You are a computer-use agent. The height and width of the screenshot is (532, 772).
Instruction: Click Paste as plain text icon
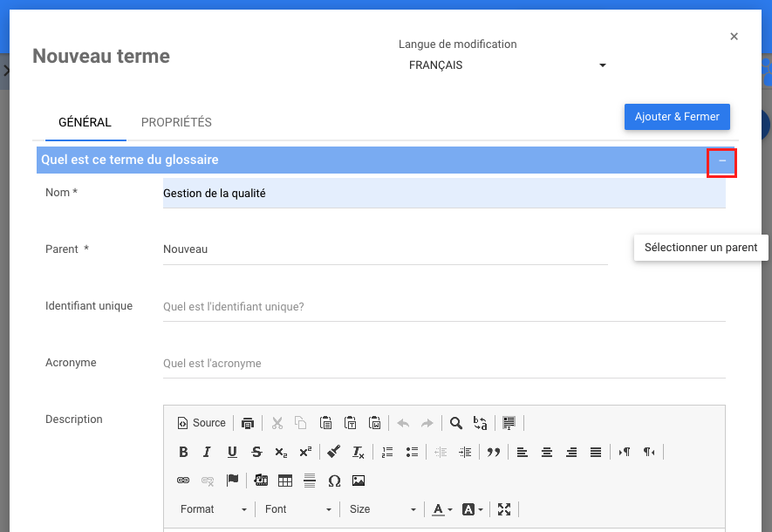point(350,423)
